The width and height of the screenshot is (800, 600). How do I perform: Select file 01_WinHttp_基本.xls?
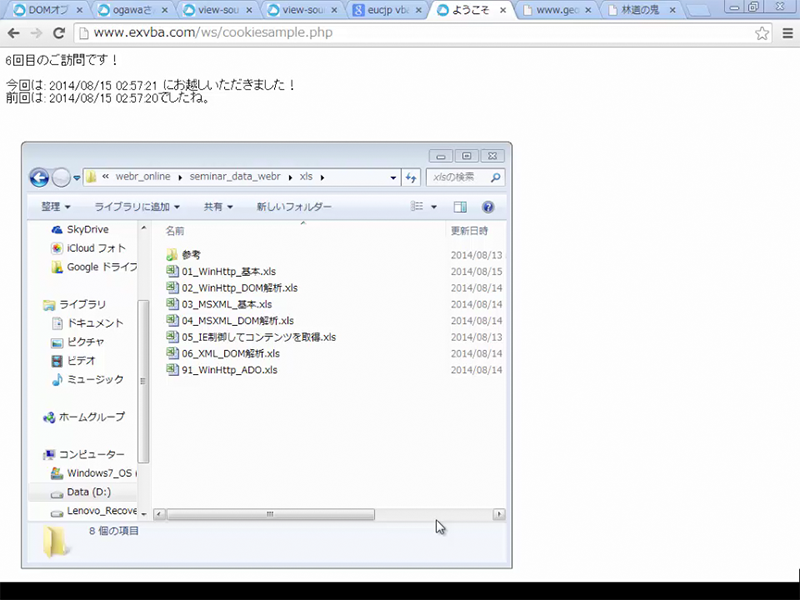tap(228, 271)
